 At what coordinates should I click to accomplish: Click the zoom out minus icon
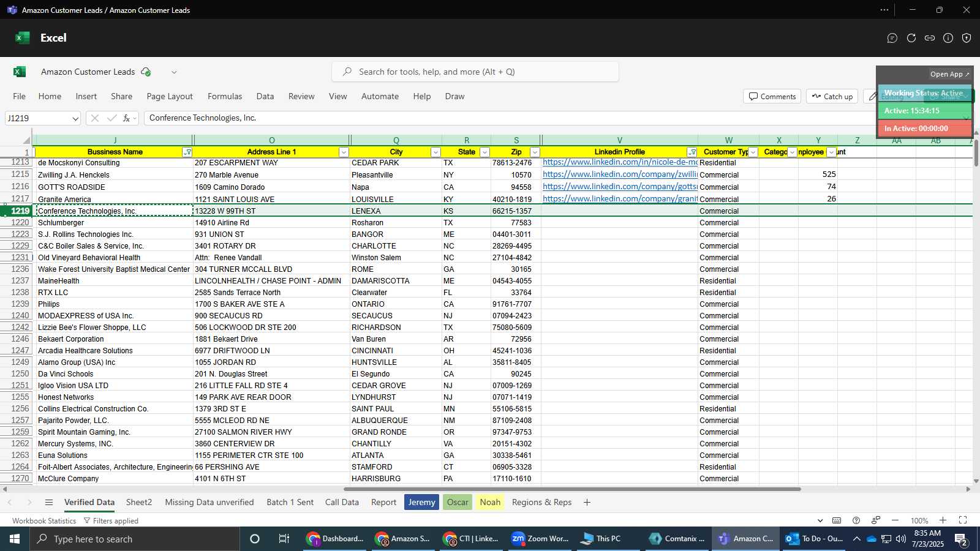(x=895, y=520)
